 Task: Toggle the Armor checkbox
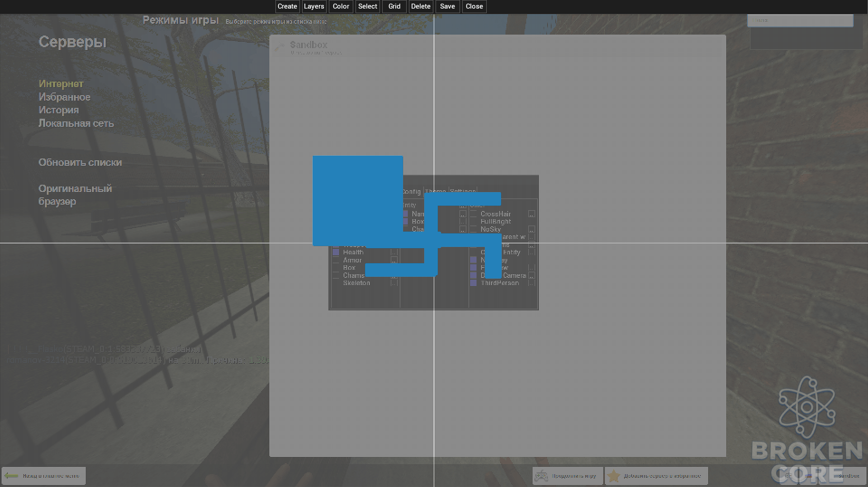click(336, 260)
